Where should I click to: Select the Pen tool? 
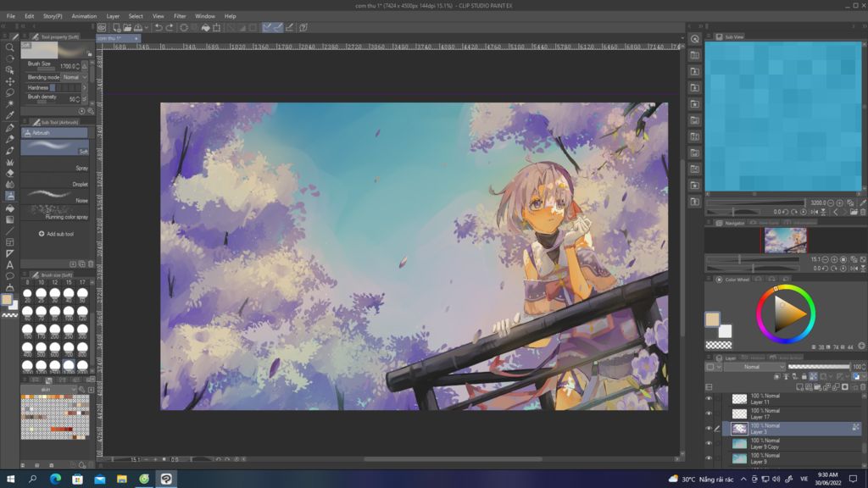9,128
